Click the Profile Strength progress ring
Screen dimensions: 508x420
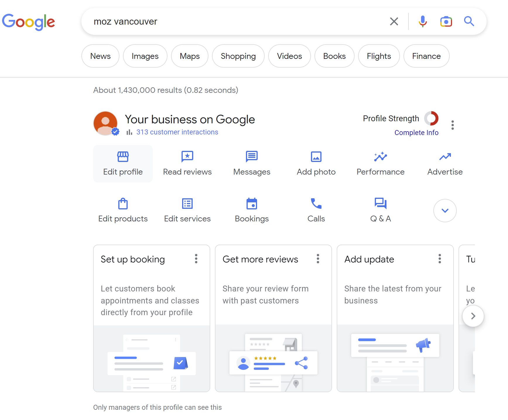431,118
